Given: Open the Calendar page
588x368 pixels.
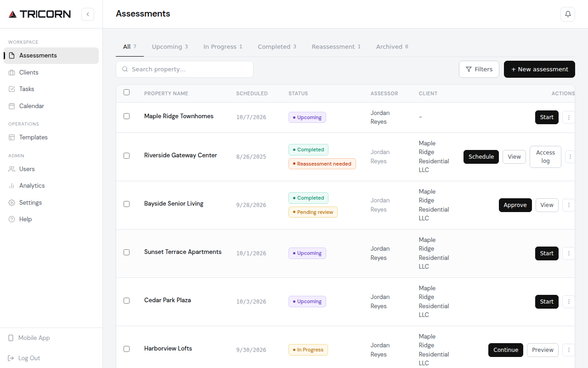Looking at the screenshot, I should (x=51, y=106).
